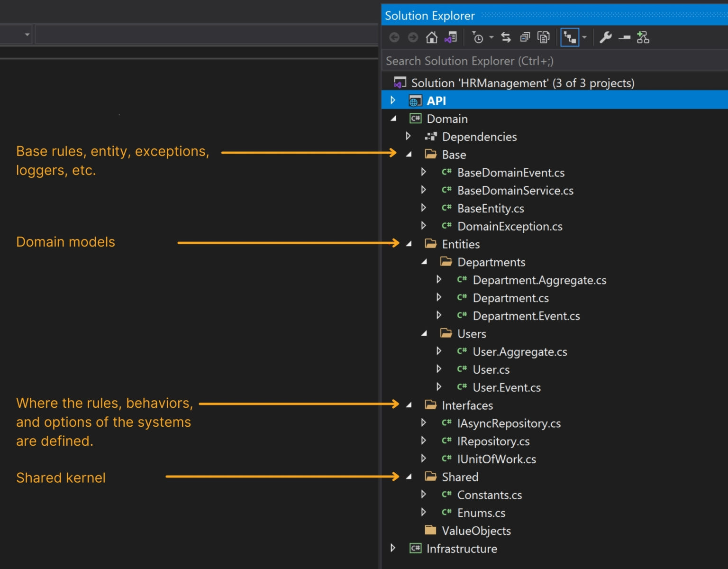Click the Forward navigation arrow

pos(412,37)
